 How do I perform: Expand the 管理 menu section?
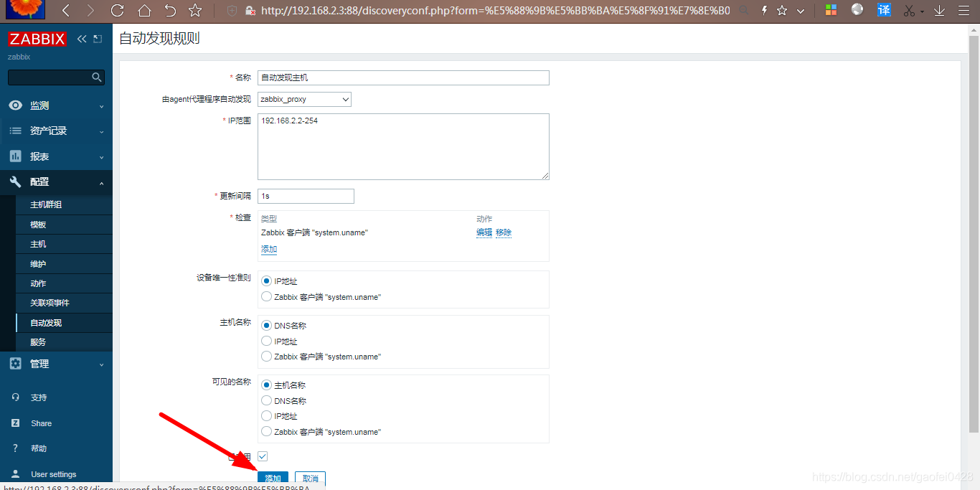(x=56, y=364)
